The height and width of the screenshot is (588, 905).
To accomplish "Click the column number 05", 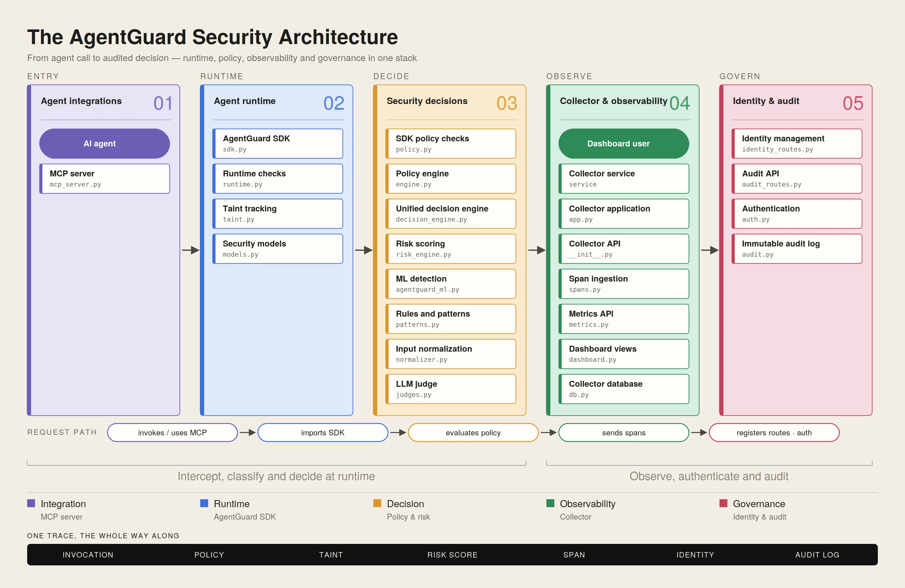I will pos(853,103).
